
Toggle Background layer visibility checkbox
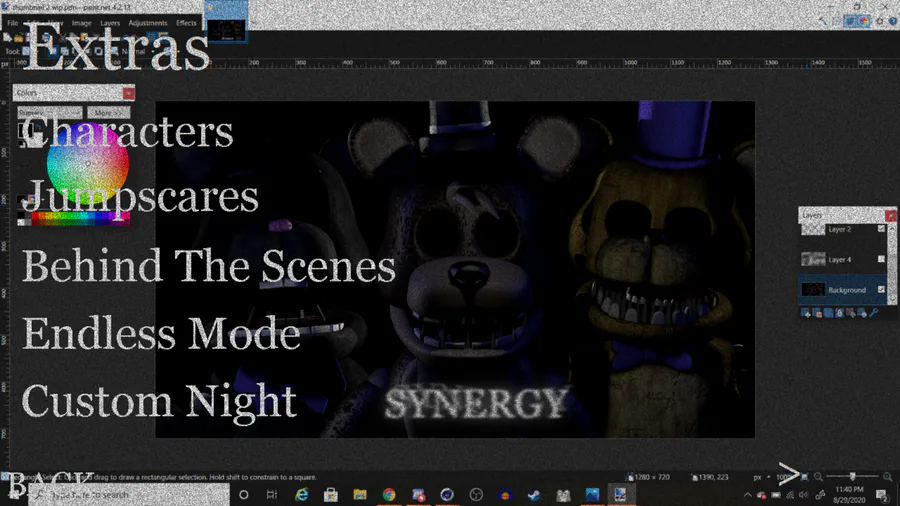[881, 290]
